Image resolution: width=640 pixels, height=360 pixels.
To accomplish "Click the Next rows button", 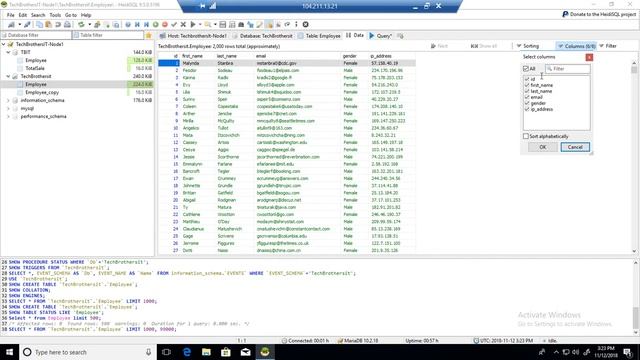I will (x=439, y=46).
